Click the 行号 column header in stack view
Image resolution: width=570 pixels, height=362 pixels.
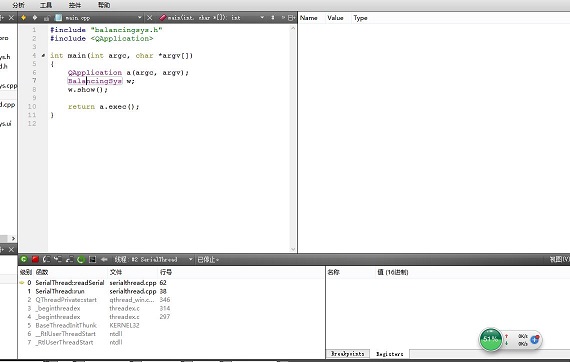click(x=166, y=272)
